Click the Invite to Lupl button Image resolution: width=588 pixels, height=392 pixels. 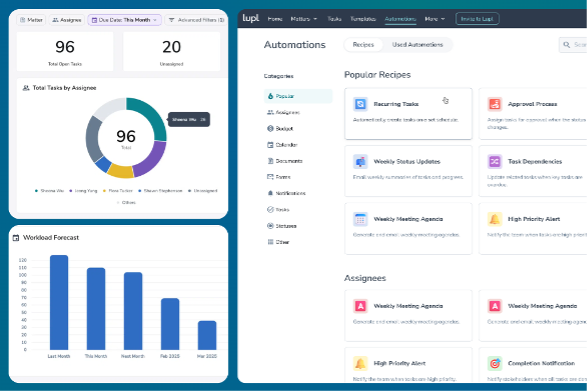477,19
